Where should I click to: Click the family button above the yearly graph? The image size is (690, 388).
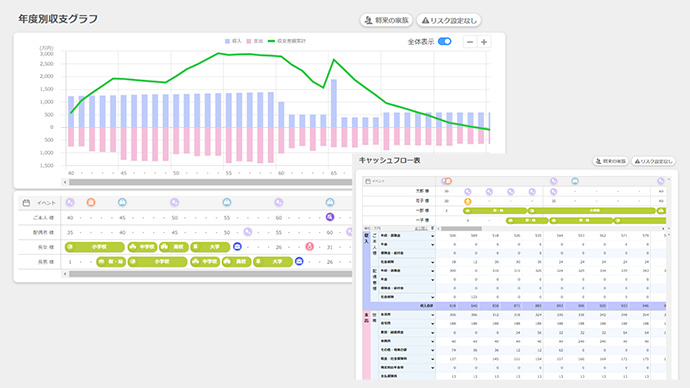pos(386,20)
